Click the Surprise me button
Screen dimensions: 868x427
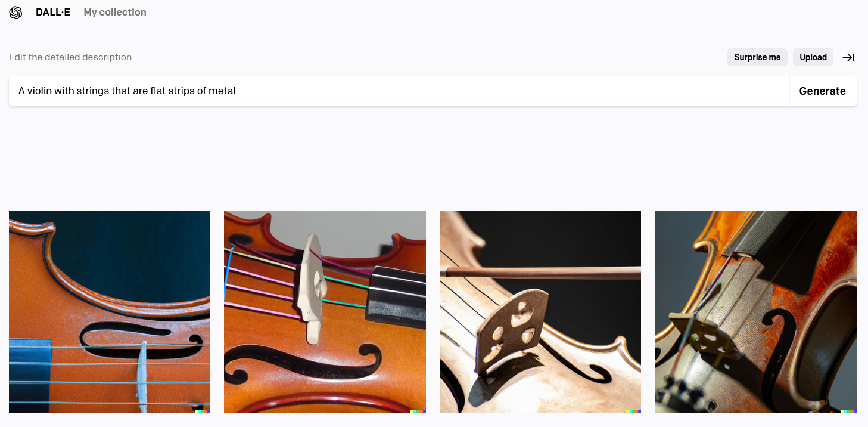pyautogui.click(x=757, y=57)
